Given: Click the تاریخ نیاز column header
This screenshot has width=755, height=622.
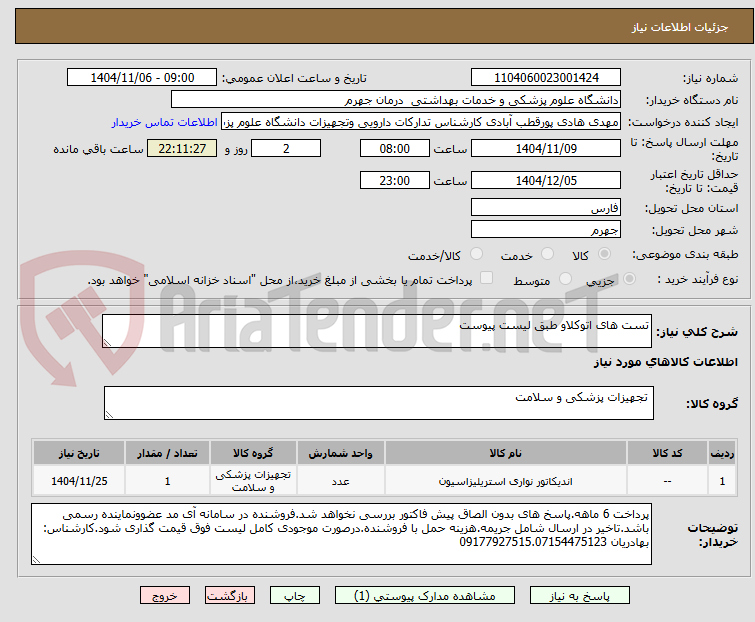Looking at the screenshot, I should coord(79,453).
